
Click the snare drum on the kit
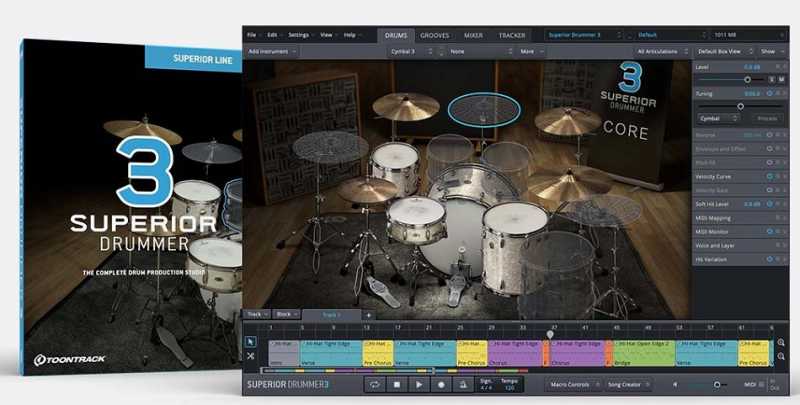pyautogui.click(x=417, y=219)
